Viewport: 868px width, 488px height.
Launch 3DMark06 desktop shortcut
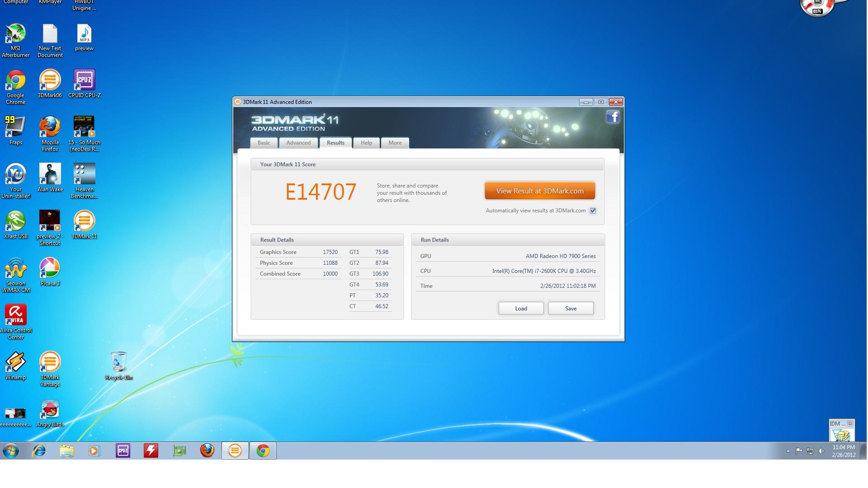[50, 84]
